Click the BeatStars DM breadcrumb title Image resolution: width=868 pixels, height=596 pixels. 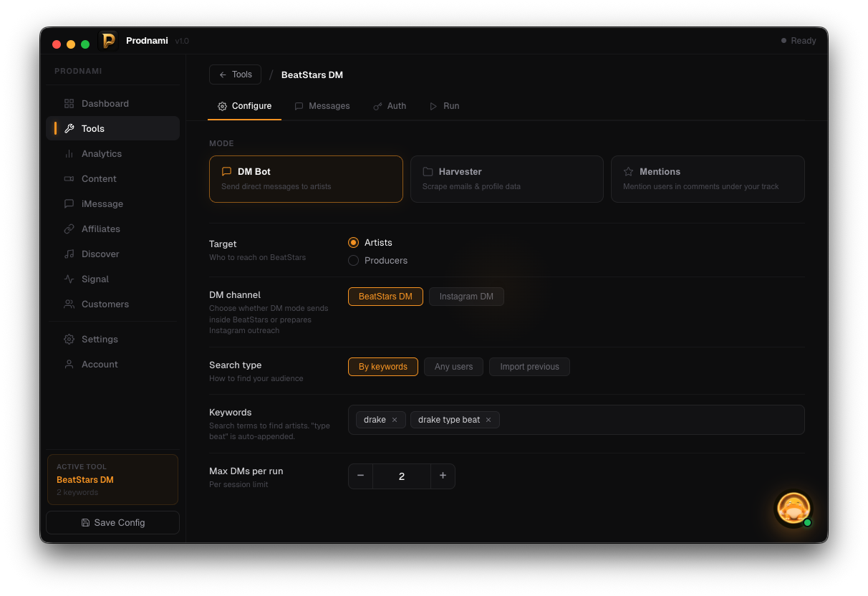pyautogui.click(x=312, y=75)
